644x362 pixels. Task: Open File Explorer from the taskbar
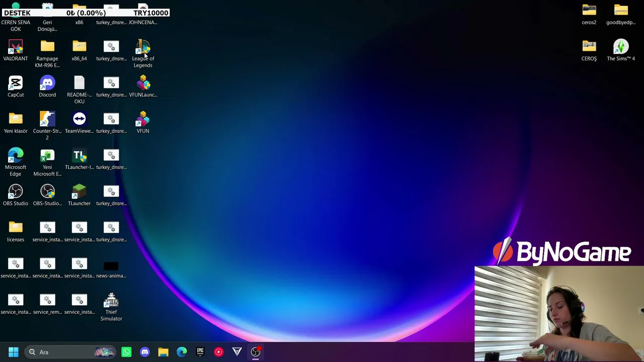pos(163,352)
